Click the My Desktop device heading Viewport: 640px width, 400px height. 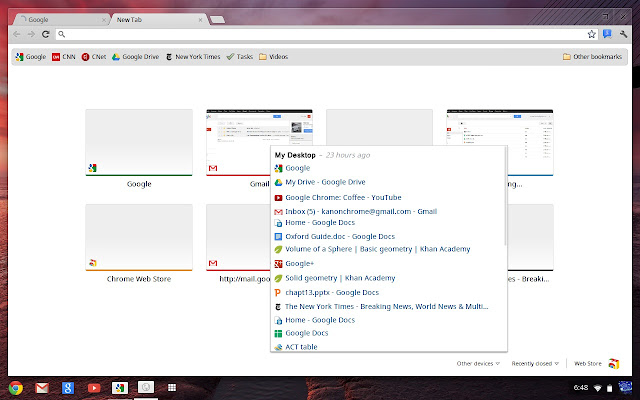(295, 155)
